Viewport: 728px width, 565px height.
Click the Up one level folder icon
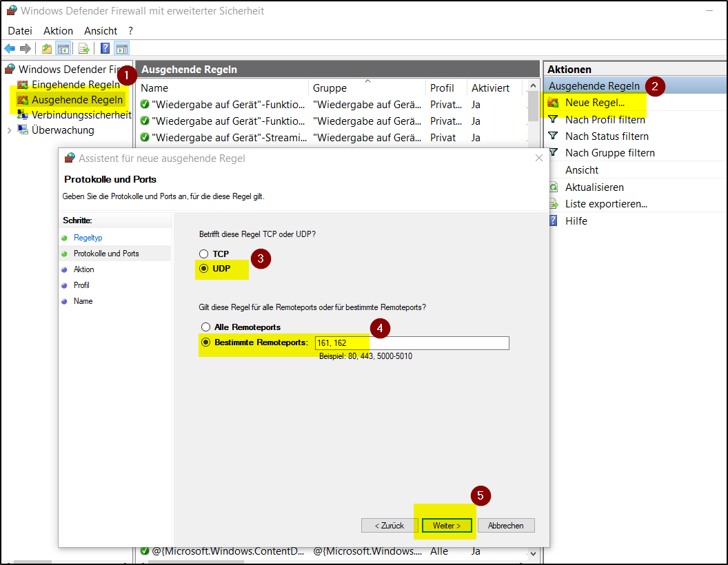[x=47, y=48]
